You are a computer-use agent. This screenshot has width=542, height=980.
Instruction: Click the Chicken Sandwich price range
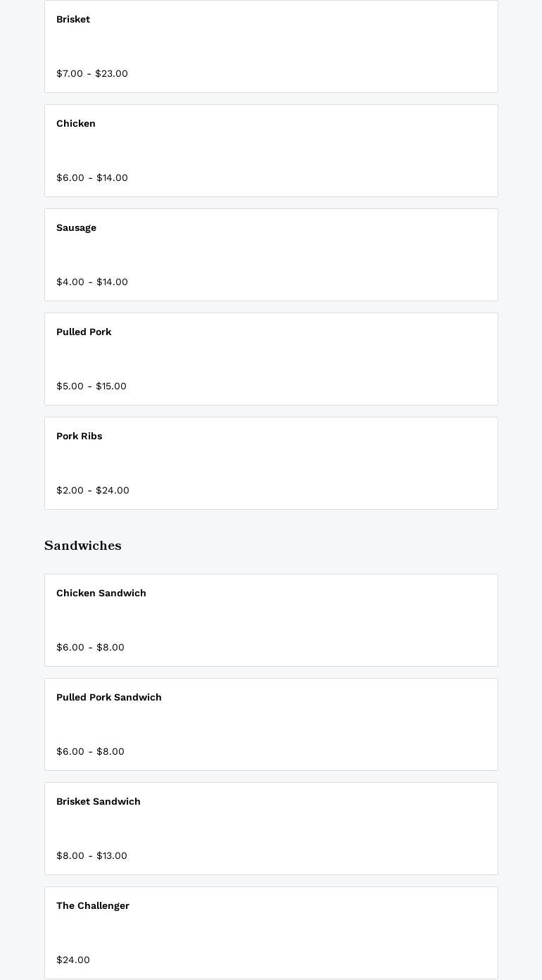[x=90, y=648]
